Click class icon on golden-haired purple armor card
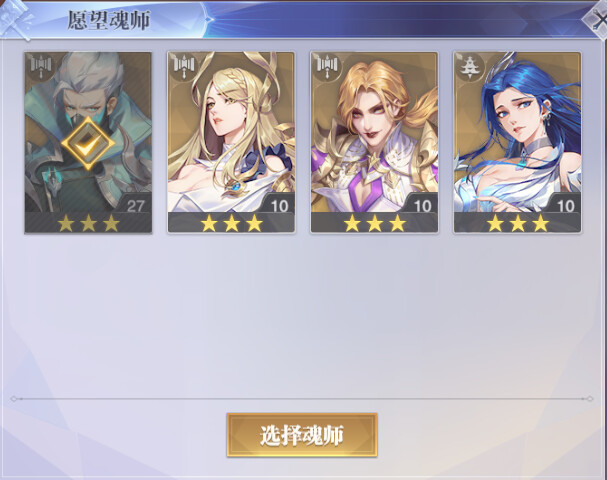The height and width of the screenshot is (480, 607). (x=328, y=67)
